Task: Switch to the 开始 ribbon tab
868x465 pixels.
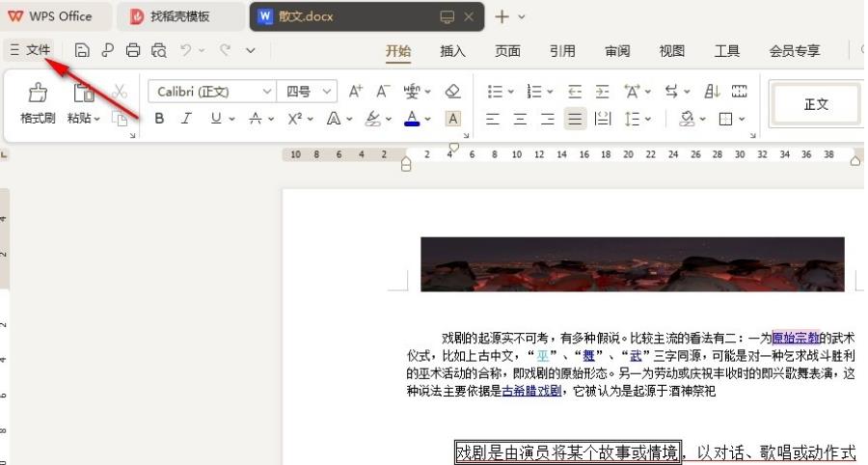Action: [x=398, y=51]
